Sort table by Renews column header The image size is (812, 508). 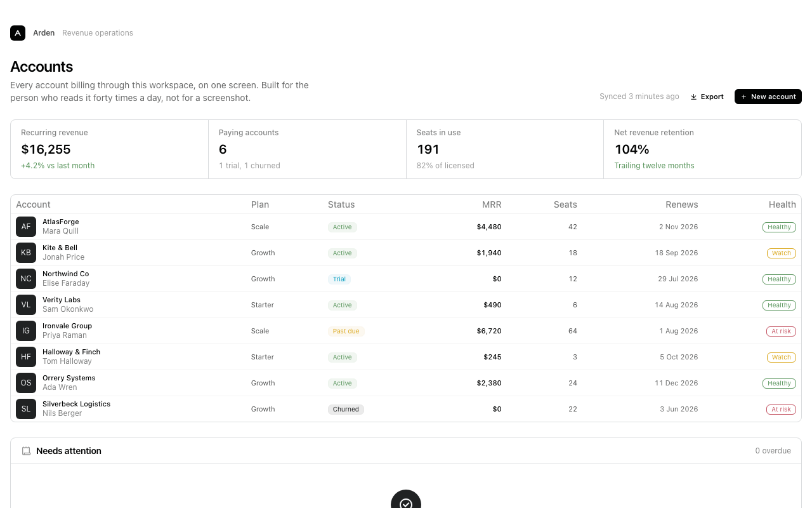(682, 204)
